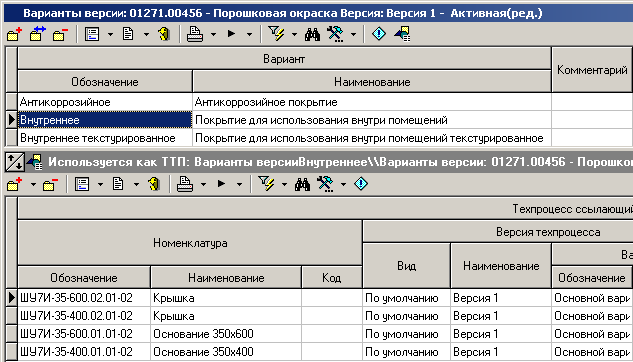Print from the lower toolbar
633x362 pixels.
click(x=185, y=184)
